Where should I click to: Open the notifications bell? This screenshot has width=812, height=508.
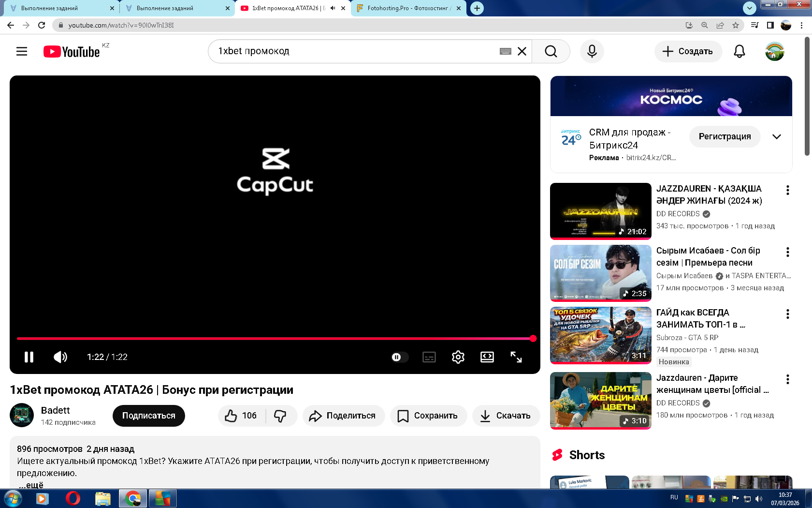tap(739, 51)
